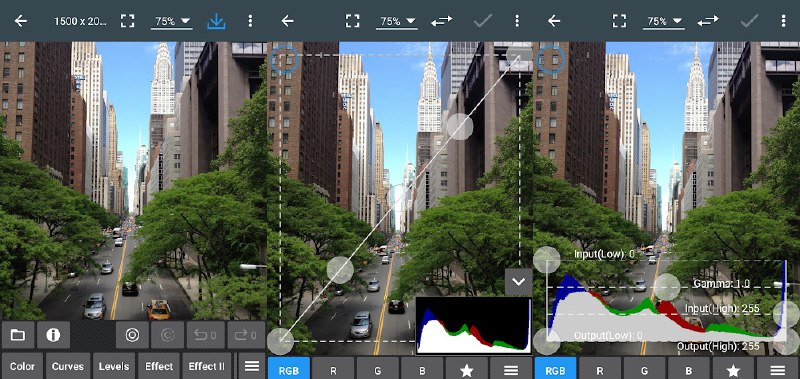Tap the greyed-out circle icon before undo
This screenshot has width=800, height=379.
[x=167, y=335]
